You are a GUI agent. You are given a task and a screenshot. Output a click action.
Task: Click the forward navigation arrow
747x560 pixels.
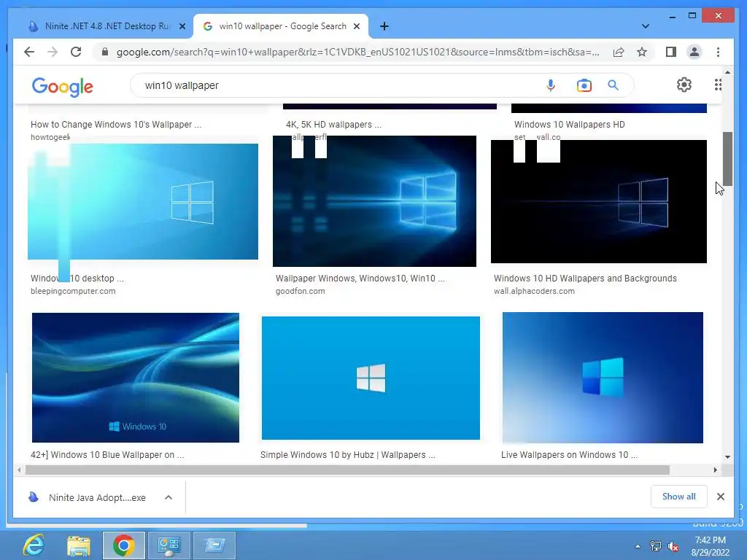click(x=53, y=52)
